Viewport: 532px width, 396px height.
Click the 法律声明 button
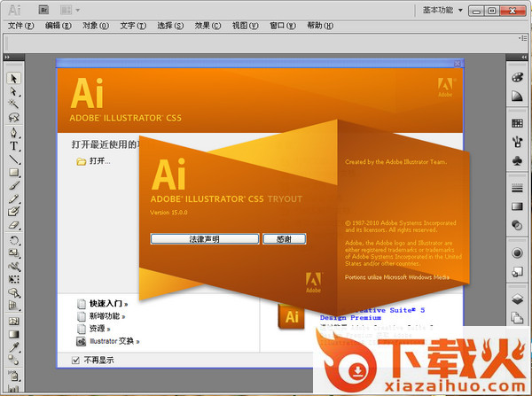coord(205,239)
